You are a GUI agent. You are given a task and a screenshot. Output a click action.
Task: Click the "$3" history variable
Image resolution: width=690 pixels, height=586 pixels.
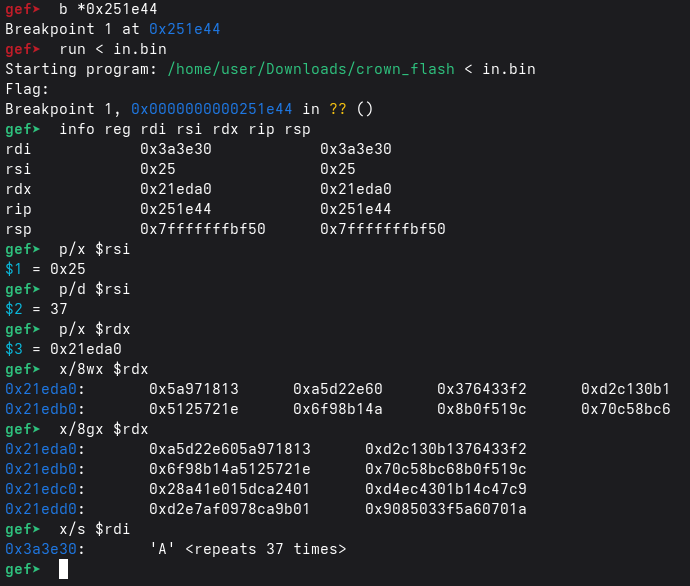pyautogui.click(x=14, y=349)
